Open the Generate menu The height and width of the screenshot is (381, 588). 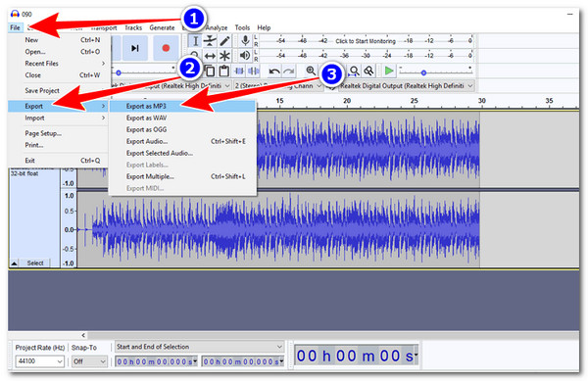pos(162,27)
